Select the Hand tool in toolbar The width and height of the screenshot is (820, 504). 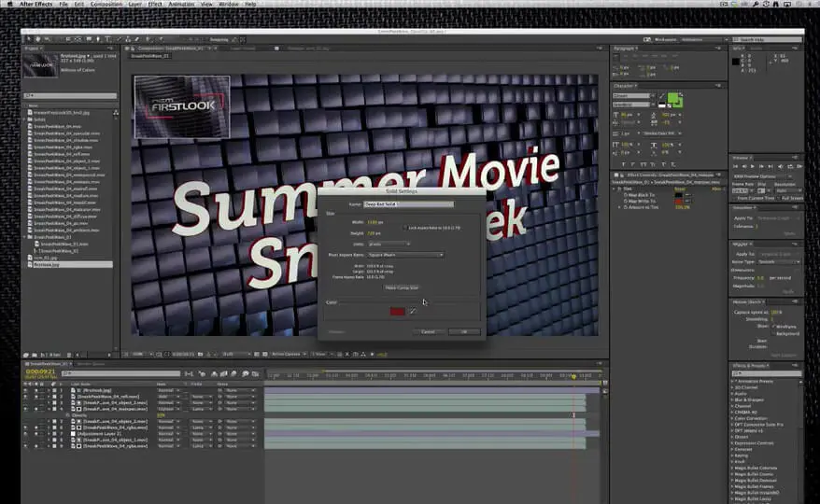pyautogui.click(x=37, y=39)
